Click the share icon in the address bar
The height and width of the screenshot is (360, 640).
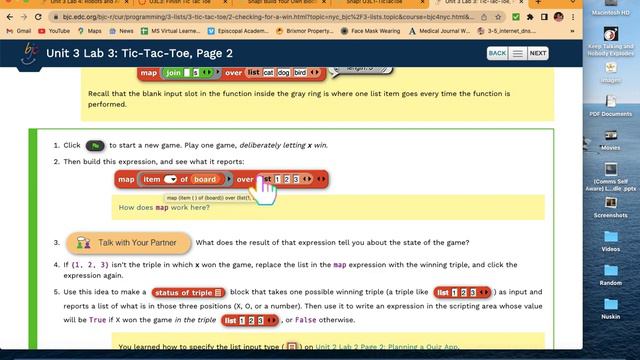click(484, 17)
